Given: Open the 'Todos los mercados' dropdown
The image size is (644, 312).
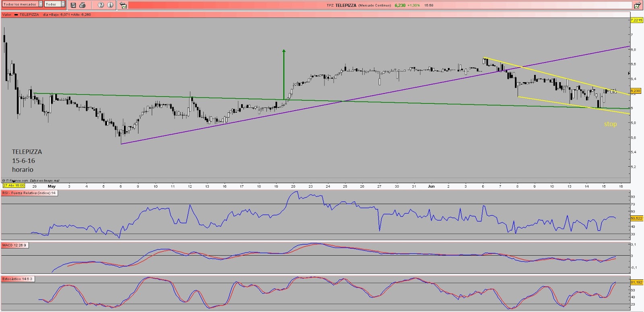Looking at the screenshot, I should [x=22, y=4].
